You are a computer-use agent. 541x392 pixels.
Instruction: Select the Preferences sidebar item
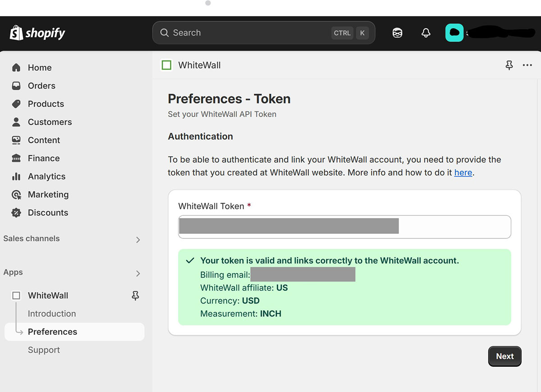pyautogui.click(x=74, y=332)
